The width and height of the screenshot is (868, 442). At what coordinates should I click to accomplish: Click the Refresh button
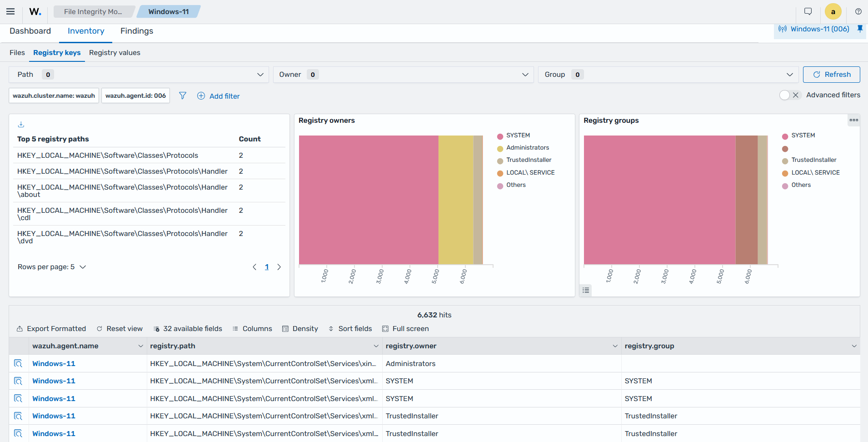click(831, 75)
